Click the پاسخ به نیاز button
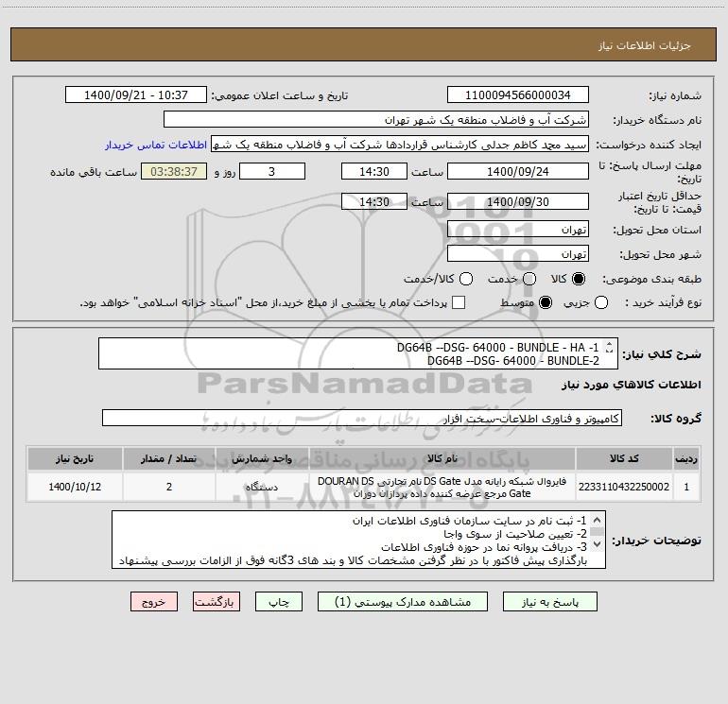 coord(550,602)
